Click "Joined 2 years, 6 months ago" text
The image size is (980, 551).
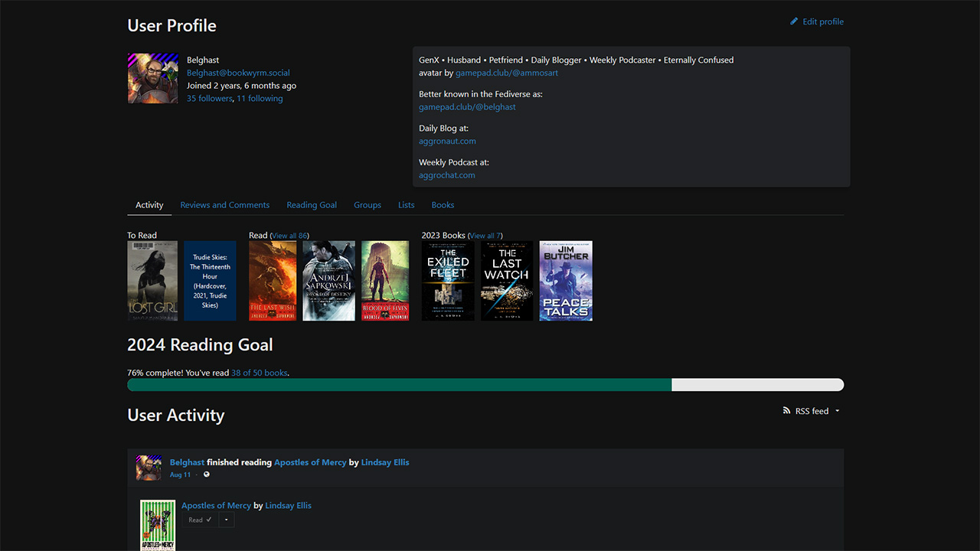[x=241, y=86]
